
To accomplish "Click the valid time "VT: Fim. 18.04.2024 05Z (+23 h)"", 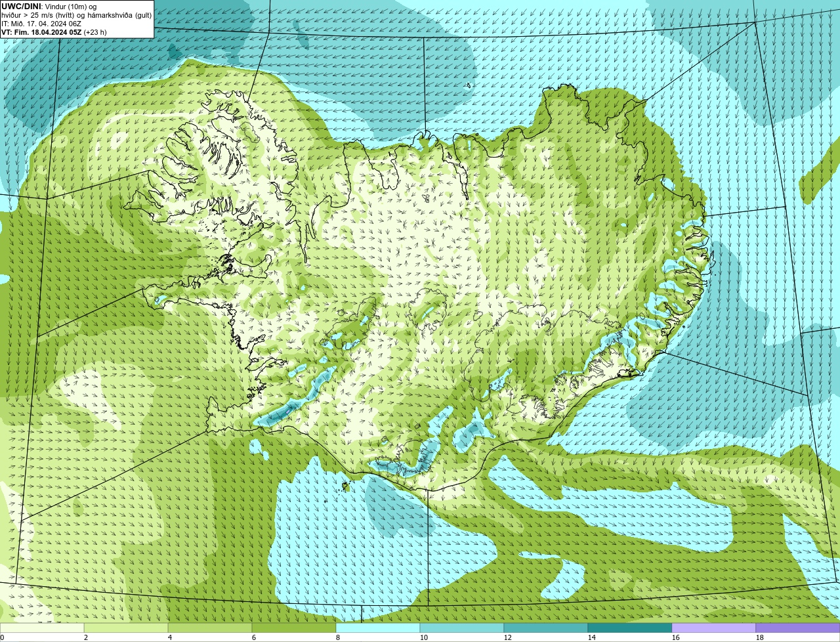I will coord(54,32).
